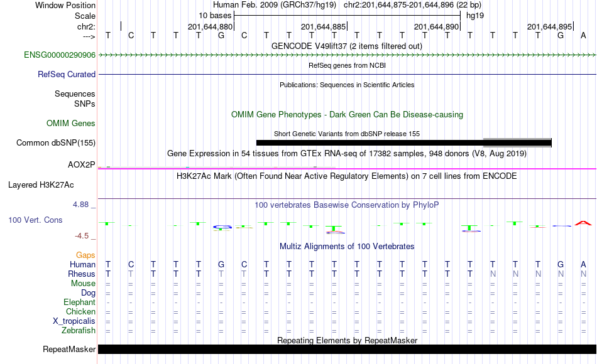Click the red A logo in PhyloP track

tap(583, 223)
